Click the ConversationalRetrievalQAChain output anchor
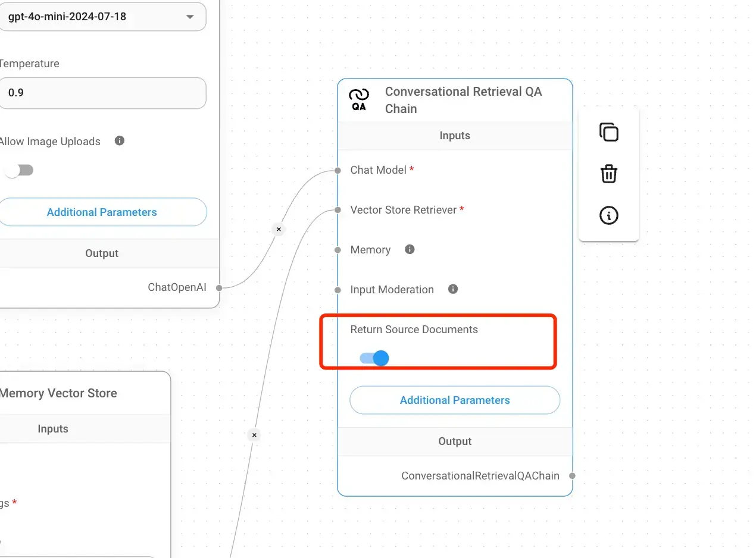 (x=572, y=476)
